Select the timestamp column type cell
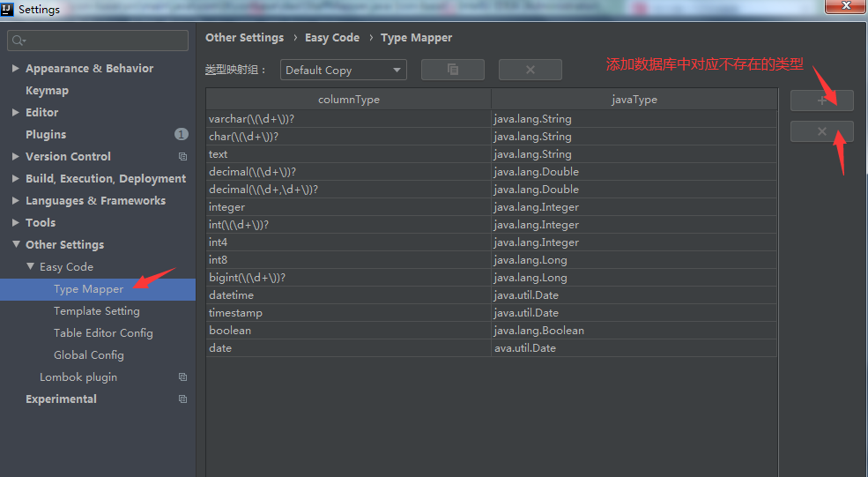This screenshot has width=868, height=477. (349, 313)
